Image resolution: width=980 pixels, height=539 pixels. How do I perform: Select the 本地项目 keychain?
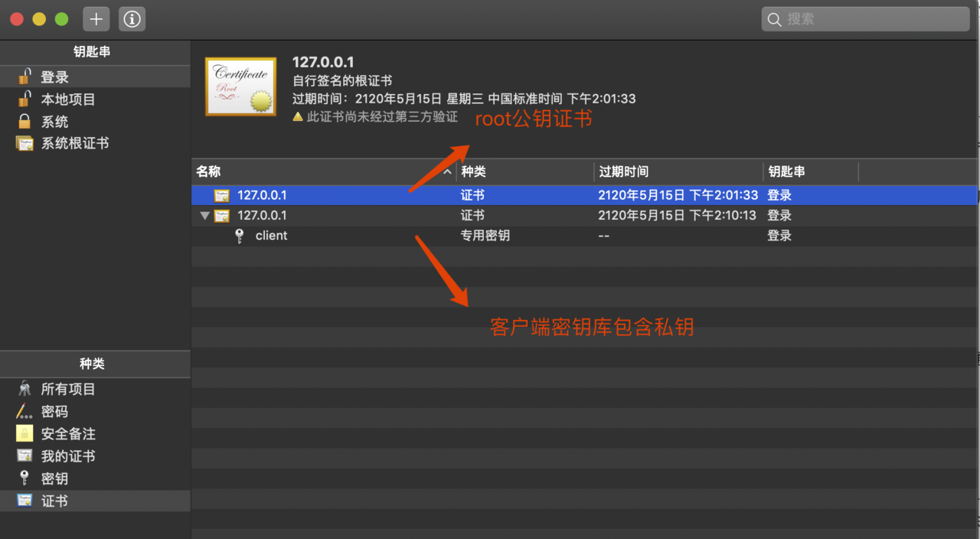67,100
